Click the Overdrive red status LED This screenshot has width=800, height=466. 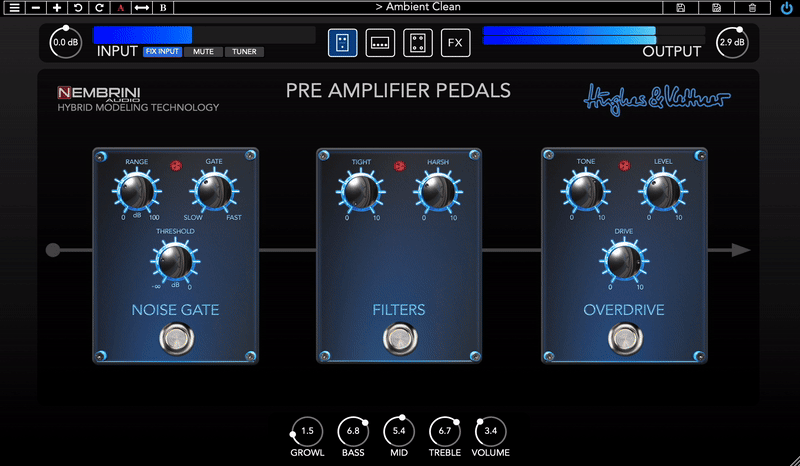(x=624, y=166)
